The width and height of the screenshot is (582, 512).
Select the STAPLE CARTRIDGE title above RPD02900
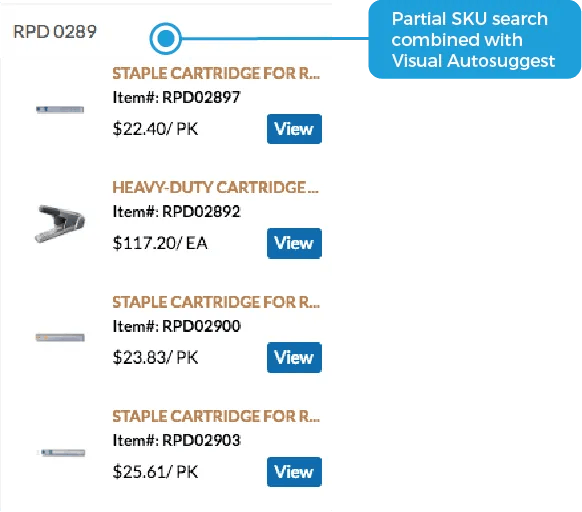pyautogui.click(x=216, y=302)
